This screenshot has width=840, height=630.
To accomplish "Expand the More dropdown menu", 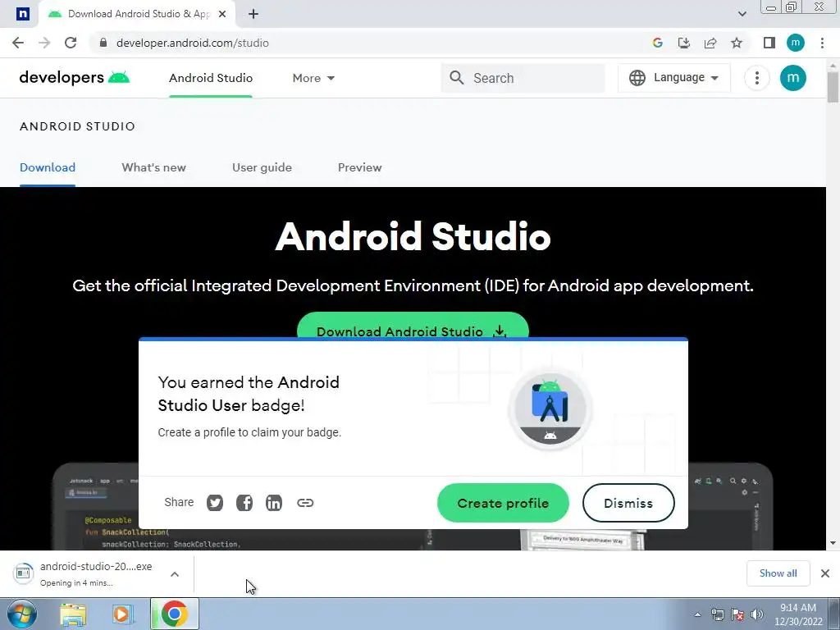I will 313,78.
